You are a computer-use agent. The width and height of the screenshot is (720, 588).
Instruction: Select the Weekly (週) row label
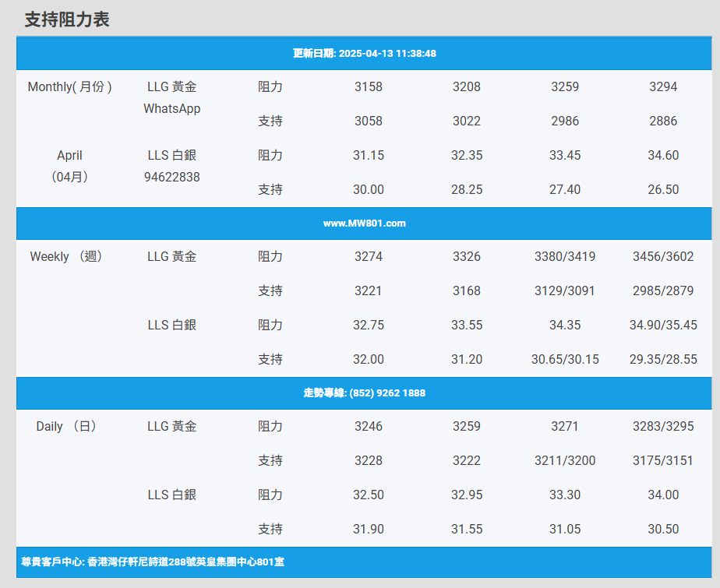[x=66, y=257]
